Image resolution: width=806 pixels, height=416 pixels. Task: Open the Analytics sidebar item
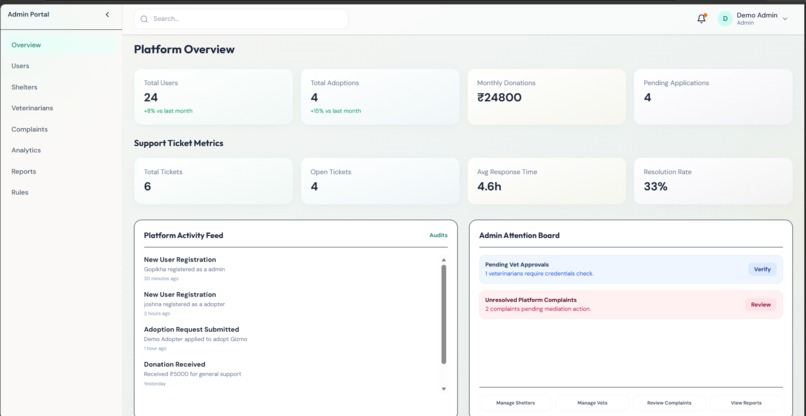tap(61, 150)
